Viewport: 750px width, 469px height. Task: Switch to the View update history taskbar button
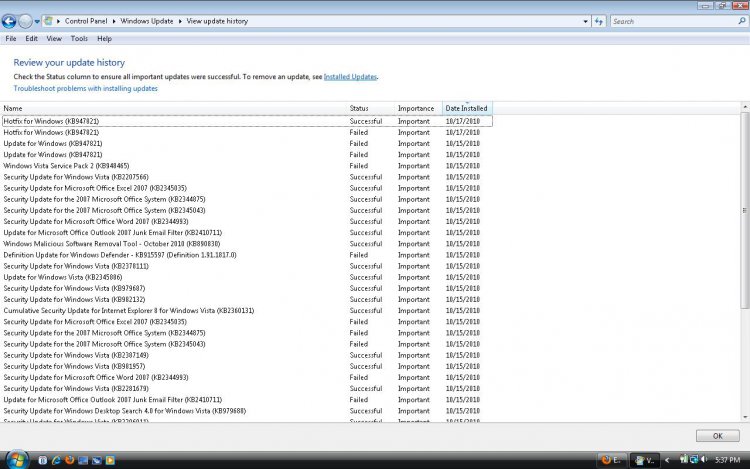tap(644, 460)
